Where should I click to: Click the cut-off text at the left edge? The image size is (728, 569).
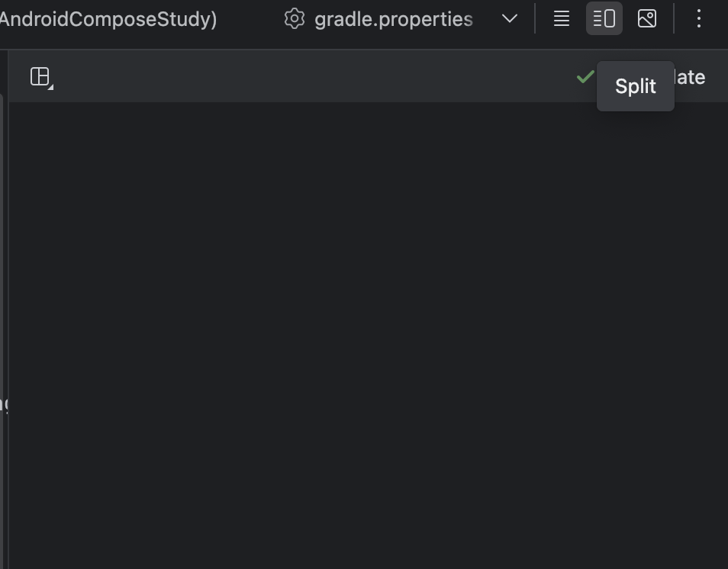(x=4, y=405)
